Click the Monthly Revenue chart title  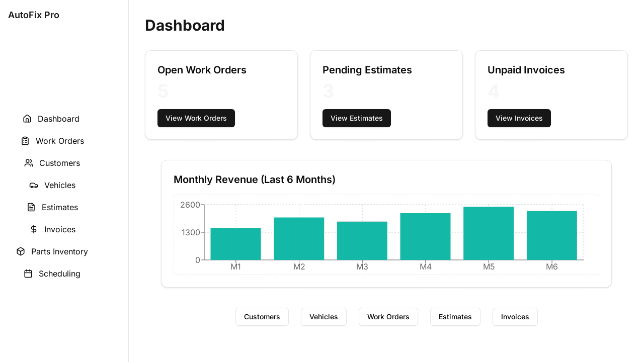click(255, 179)
